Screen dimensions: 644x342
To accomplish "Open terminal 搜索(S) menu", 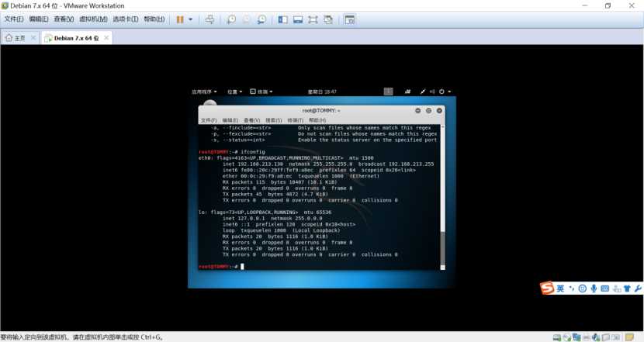I will point(274,120).
